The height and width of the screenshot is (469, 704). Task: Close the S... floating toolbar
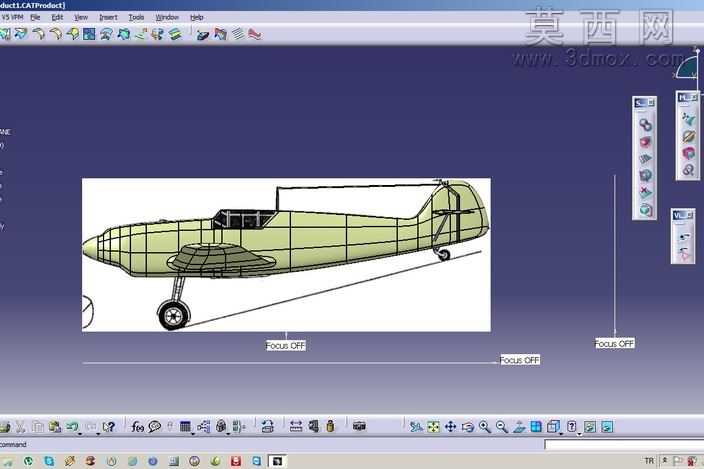click(x=651, y=103)
